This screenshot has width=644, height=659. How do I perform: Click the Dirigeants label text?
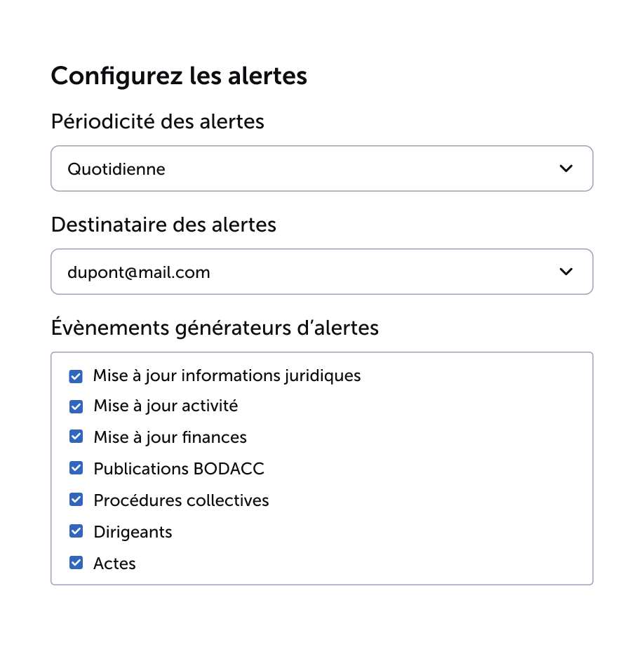point(133,532)
